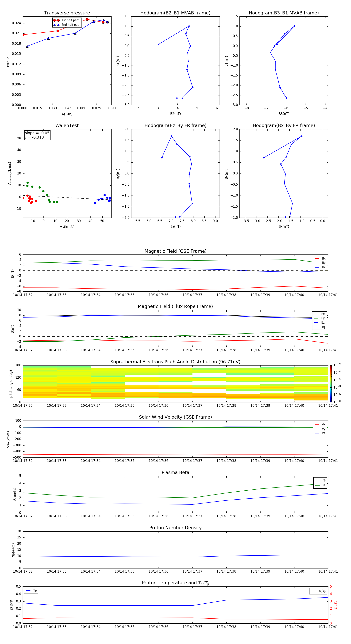Viewport: 351px width, 644px height.
Task: Select the Bx' legend entry in Flux Rope plot
Action: click(320, 314)
